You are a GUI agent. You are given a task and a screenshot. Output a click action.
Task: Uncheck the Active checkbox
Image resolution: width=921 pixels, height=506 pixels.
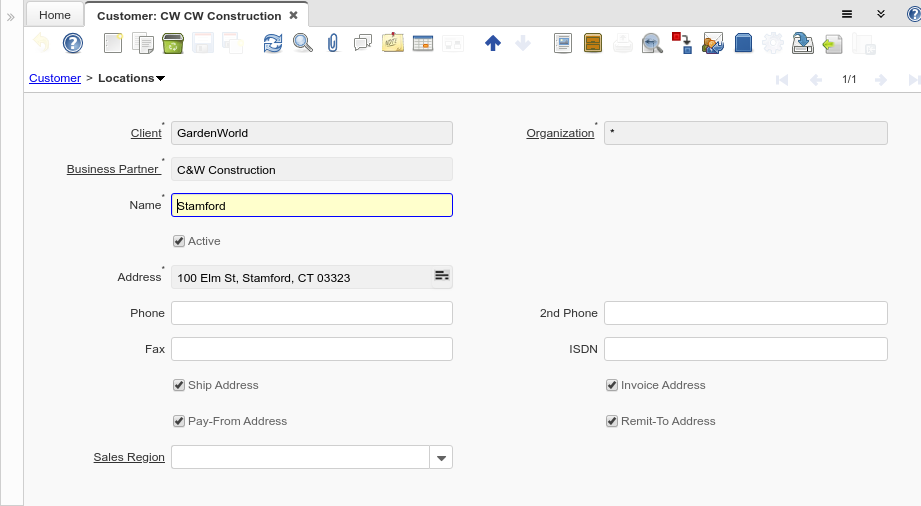point(179,241)
